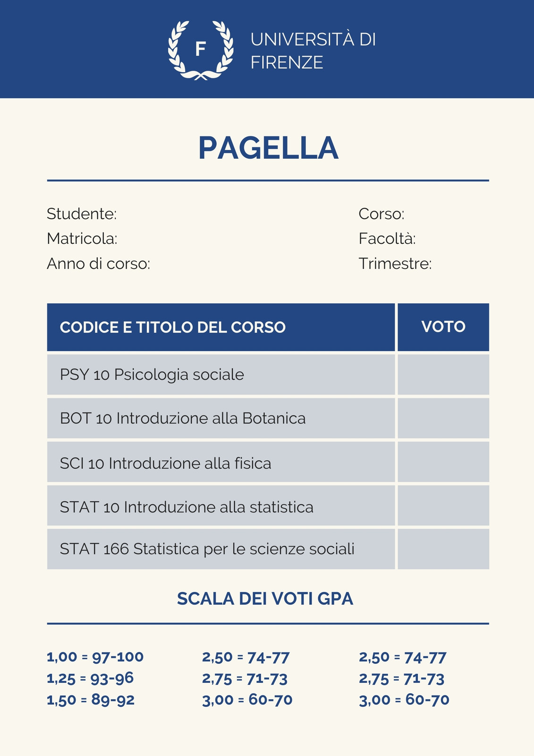Select the VOTO column header
The height and width of the screenshot is (756, 534).
[443, 327]
